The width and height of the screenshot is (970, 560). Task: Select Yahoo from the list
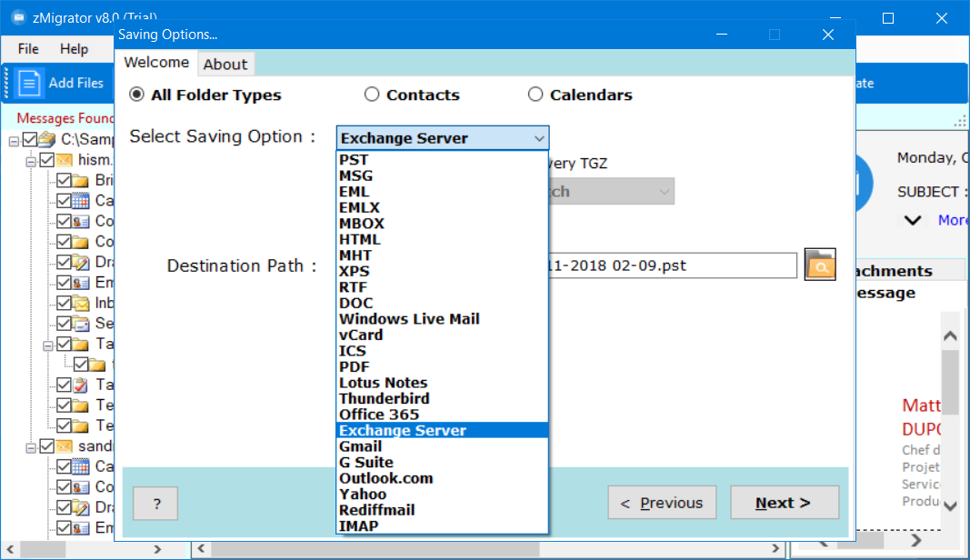[443, 495]
